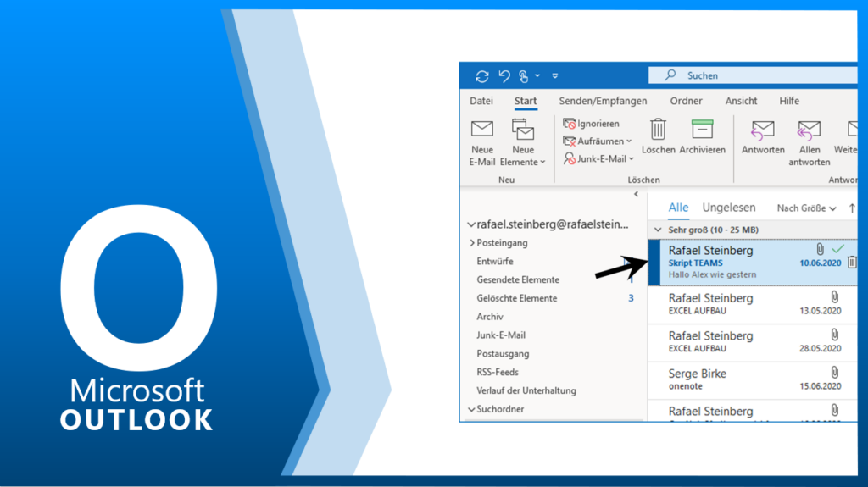Collapse the Sehr groß group

point(658,230)
